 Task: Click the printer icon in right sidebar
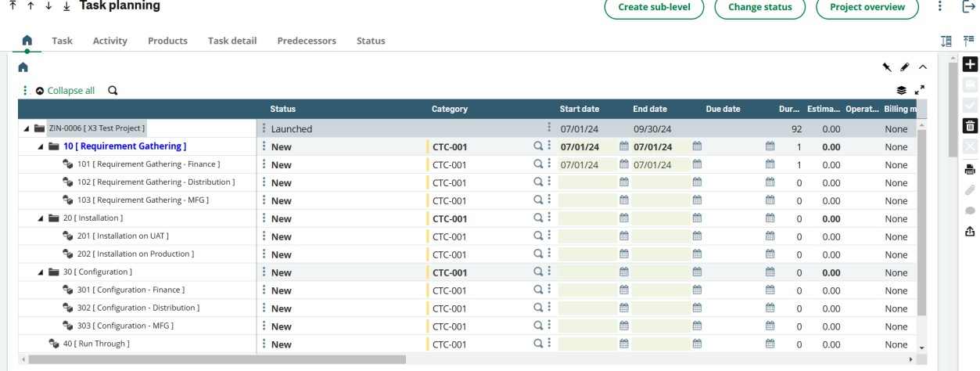click(970, 169)
